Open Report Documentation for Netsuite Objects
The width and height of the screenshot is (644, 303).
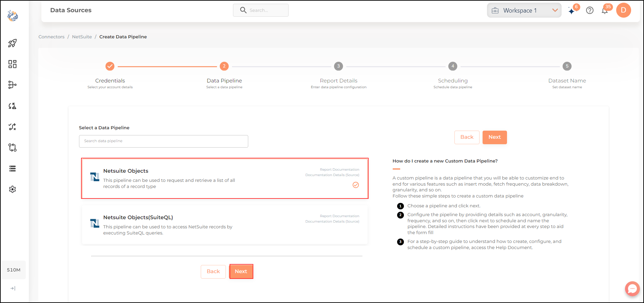pos(339,170)
